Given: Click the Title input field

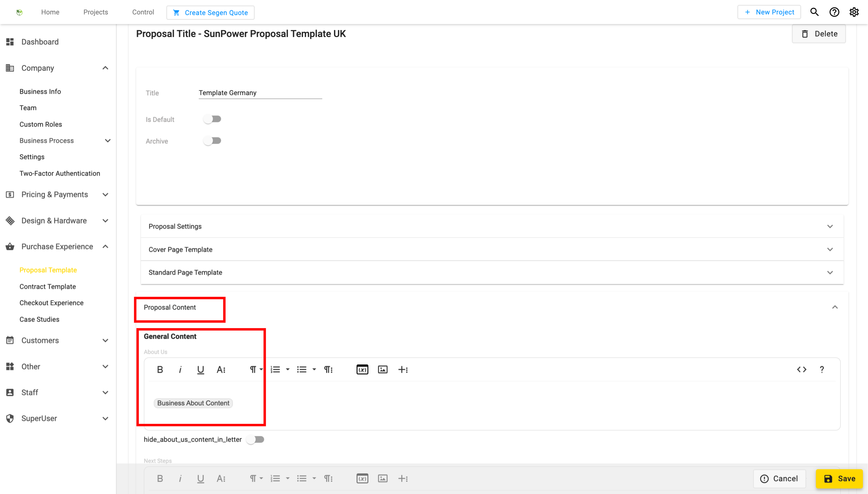Looking at the screenshot, I should 260,93.
